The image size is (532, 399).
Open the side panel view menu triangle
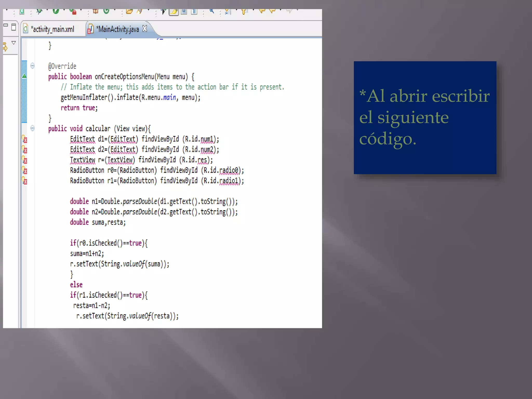click(14, 43)
